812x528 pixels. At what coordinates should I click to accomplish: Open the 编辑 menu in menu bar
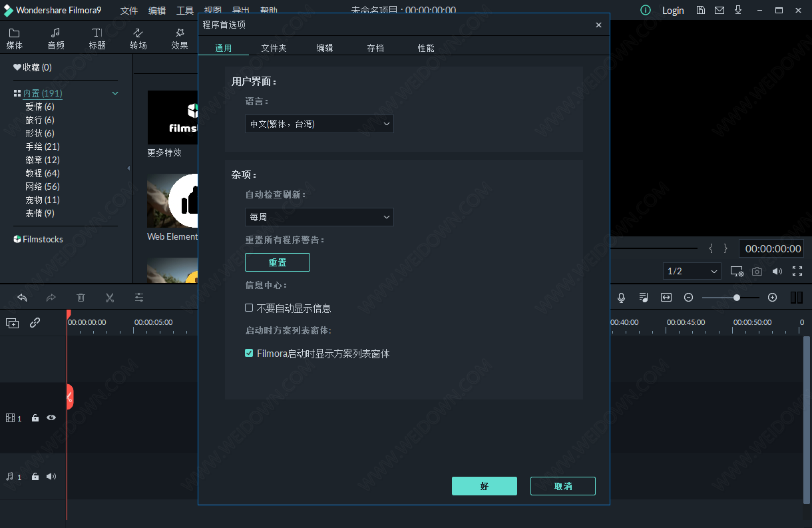tap(157, 11)
